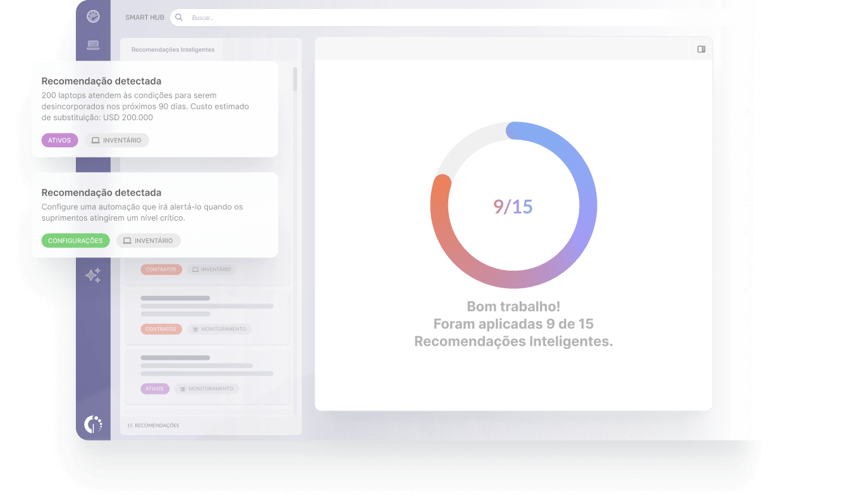Toggle the side panel icon at top right
This screenshot has height=504, width=846.
(701, 49)
